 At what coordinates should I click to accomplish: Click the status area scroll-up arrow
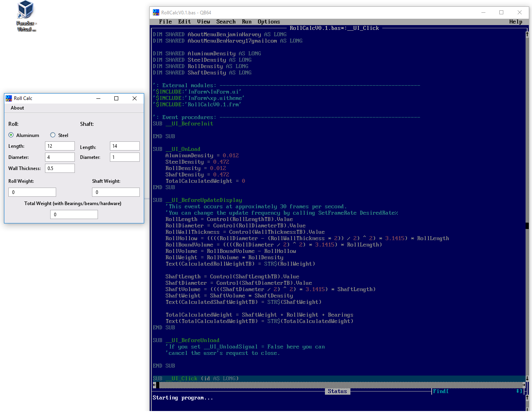pos(527,397)
